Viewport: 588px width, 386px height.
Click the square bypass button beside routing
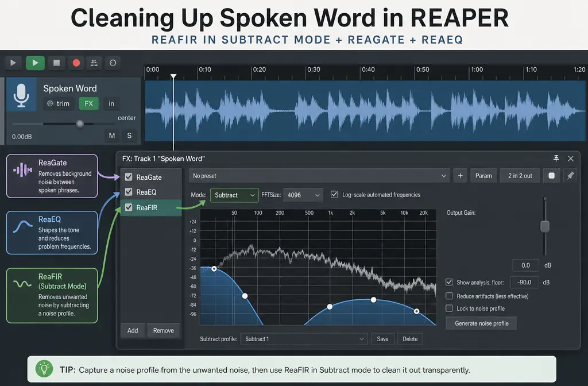tap(552, 176)
